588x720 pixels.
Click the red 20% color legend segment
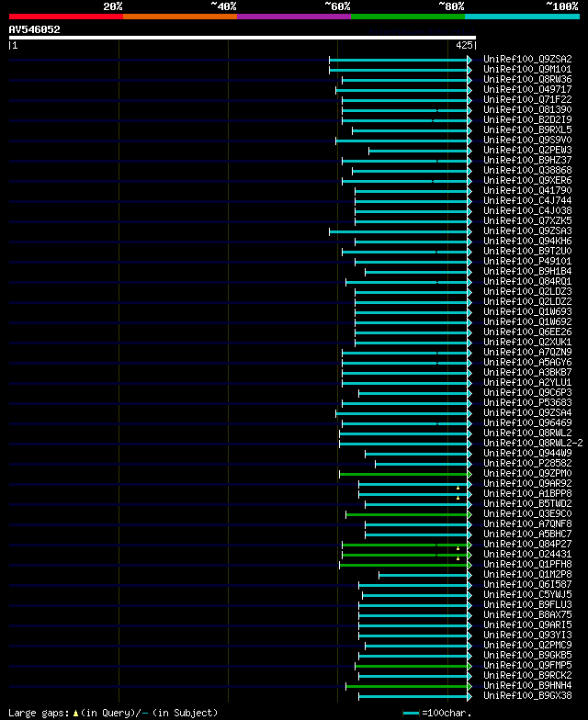pos(66,17)
